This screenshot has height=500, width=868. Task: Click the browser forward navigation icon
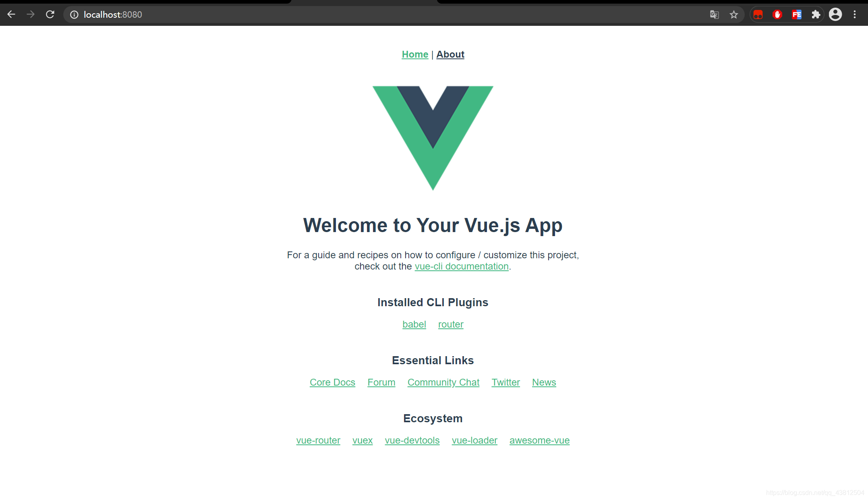coord(30,15)
